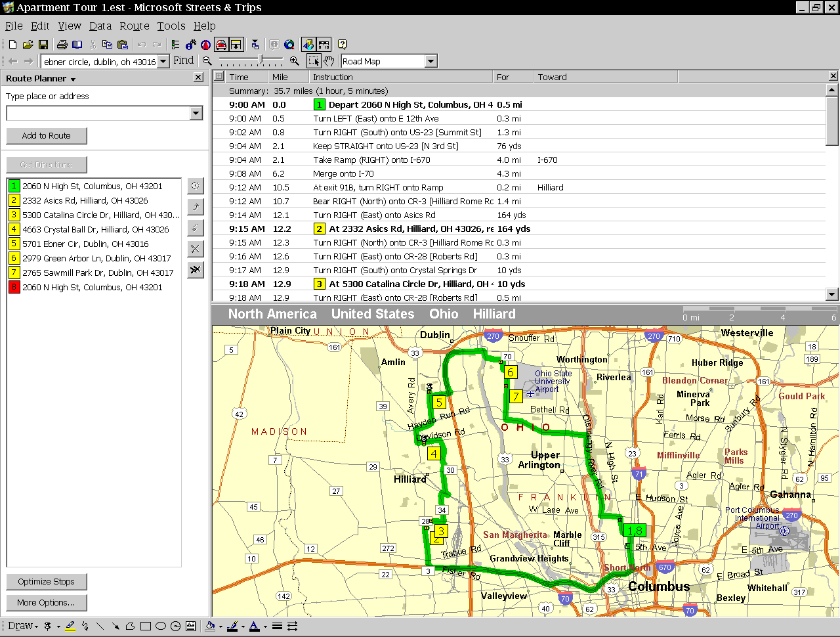Open the font color dropdown arrow

(x=265, y=626)
